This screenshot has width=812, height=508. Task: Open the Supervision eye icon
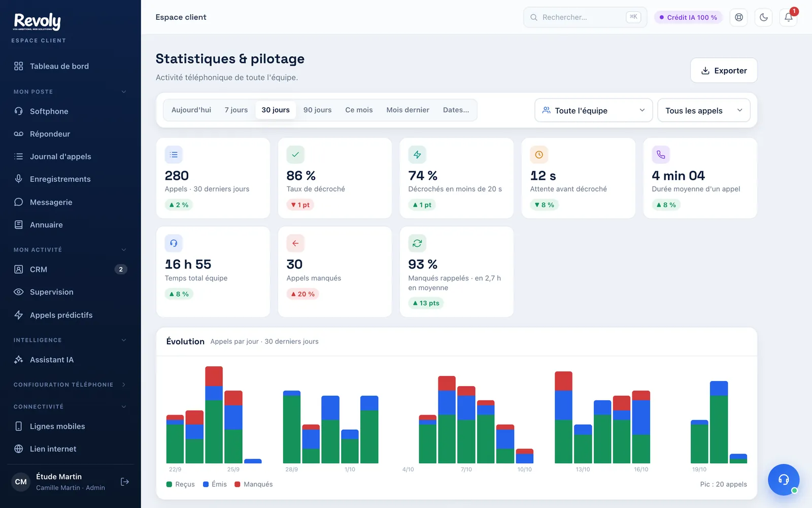[x=19, y=292]
